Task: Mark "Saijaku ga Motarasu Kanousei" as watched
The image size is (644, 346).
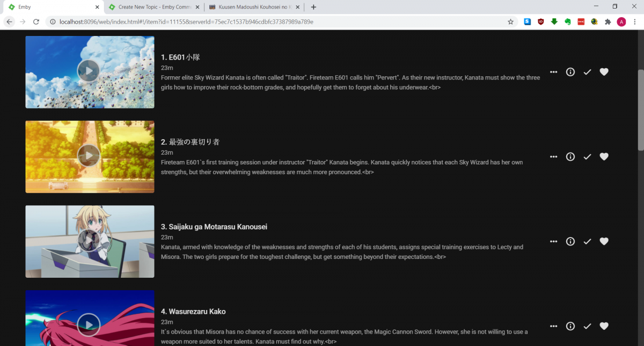Action: pyautogui.click(x=587, y=241)
